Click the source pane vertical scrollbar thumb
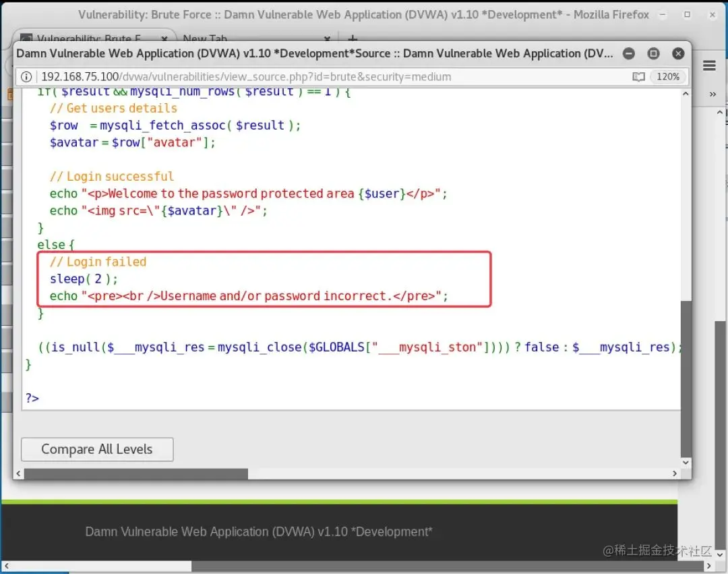 click(x=686, y=379)
